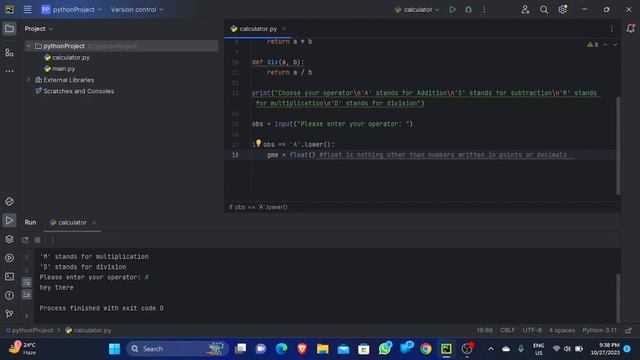The height and width of the screenshot is (360, 640).
Task: Open calculator.py in project tree
Action: click(x=71, y=58)
